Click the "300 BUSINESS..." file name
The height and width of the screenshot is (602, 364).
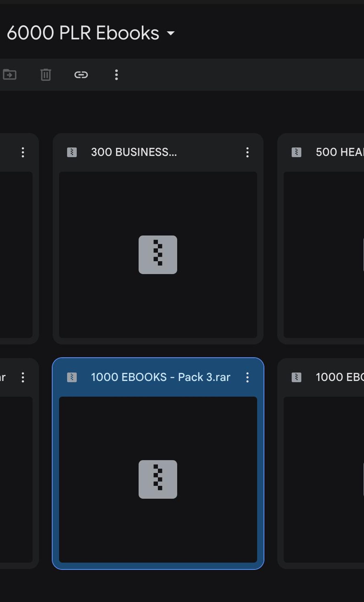tap(134, 152)
